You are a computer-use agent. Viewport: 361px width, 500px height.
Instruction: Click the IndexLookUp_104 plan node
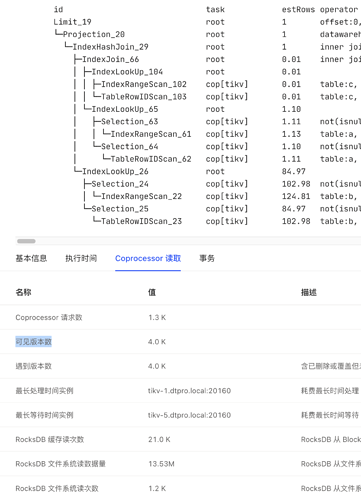127,72
